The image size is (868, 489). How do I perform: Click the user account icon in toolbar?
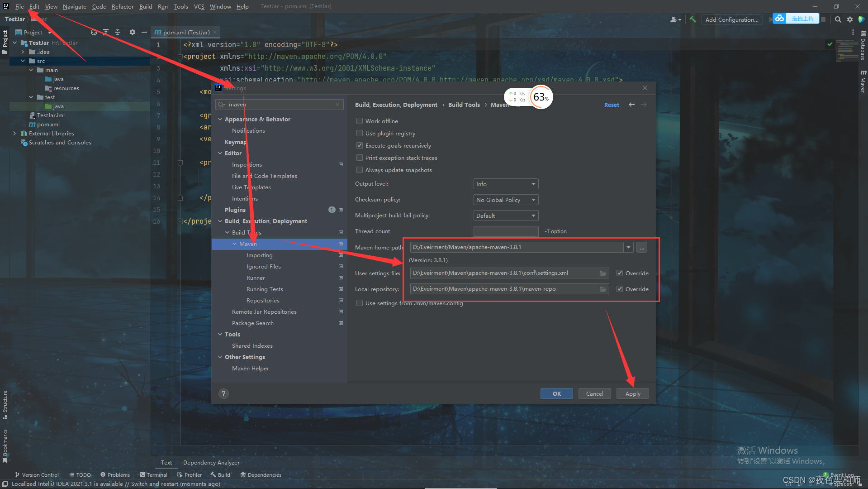point(675,19)
